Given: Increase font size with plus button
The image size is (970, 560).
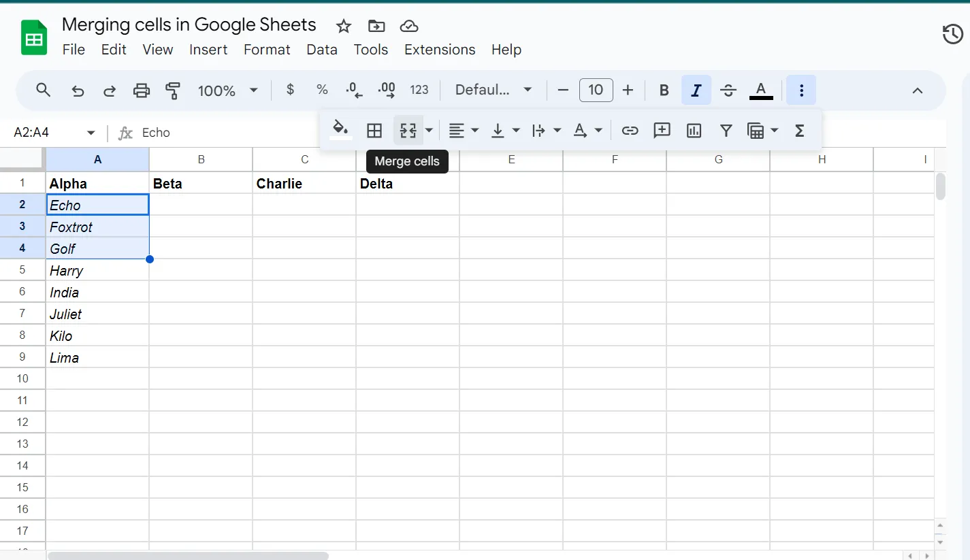Looking at the screenshot, I should (628, 90).
